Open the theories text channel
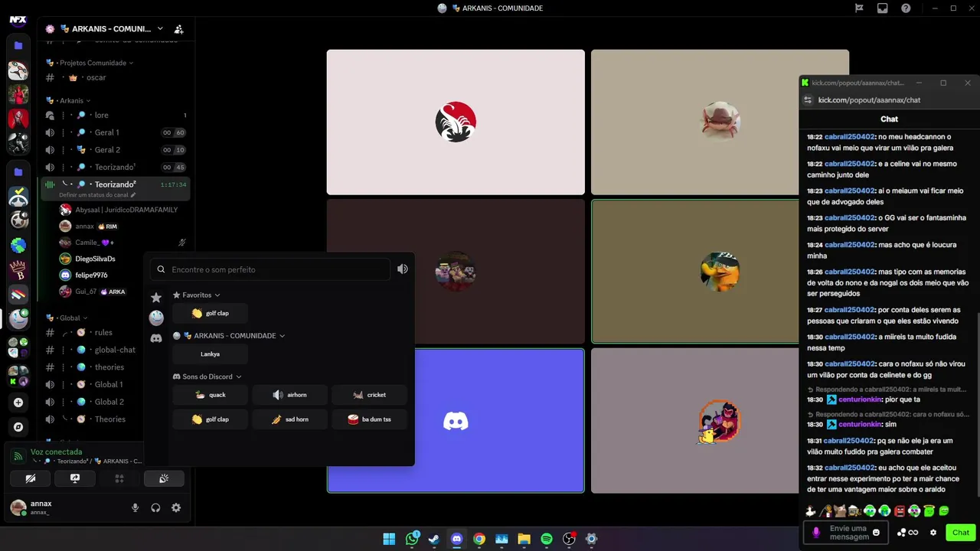This screenshot has height=551, width=980. pyautogui.click(x=116, y=367)
